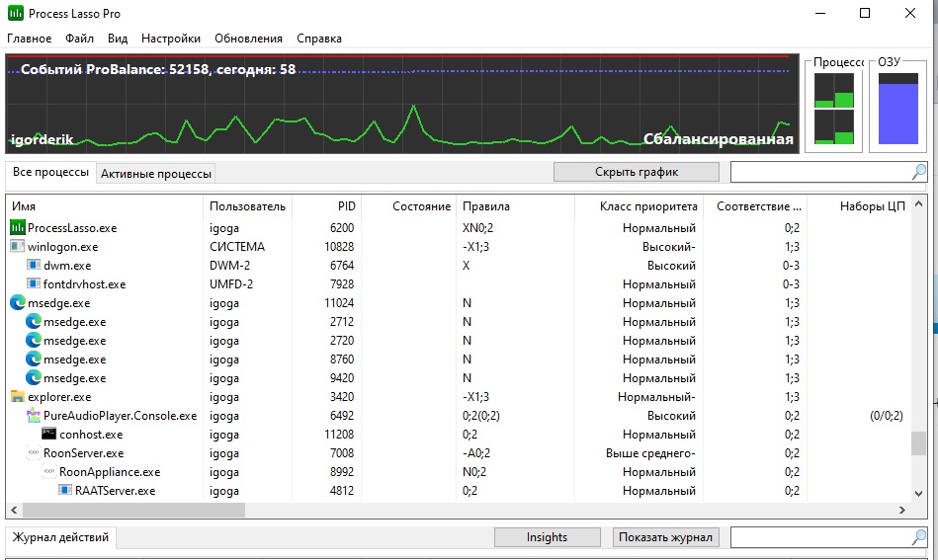Click the ProcessLasso.exe process icon
This screenshot has width=938, height=560.
[x=18, y=228]
